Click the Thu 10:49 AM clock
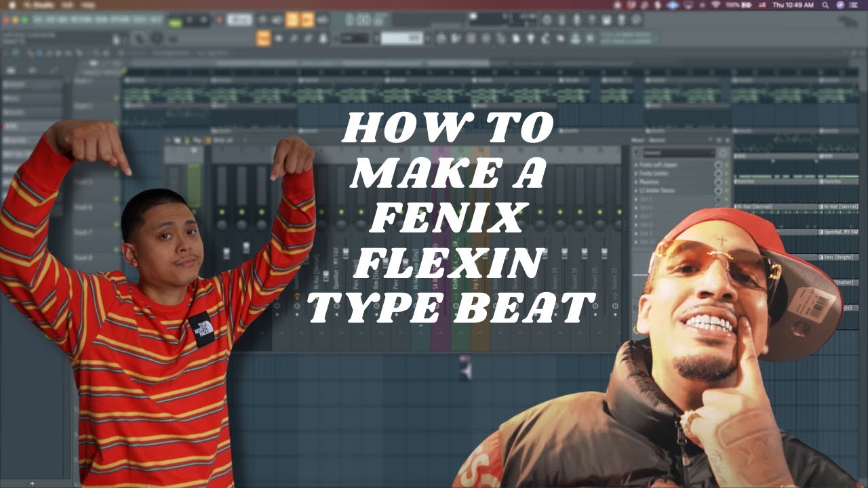 pyautogui.click(x=793, y=5)
